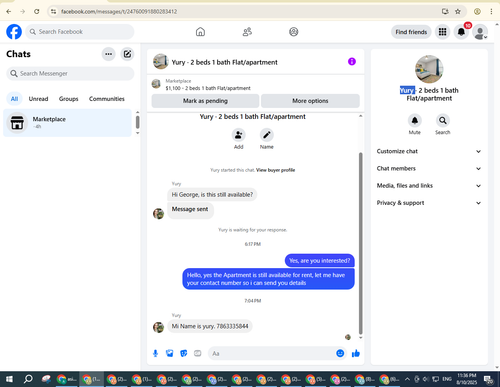
Task: Click the ENG language indicator in tray
Action: coord(447,379)
